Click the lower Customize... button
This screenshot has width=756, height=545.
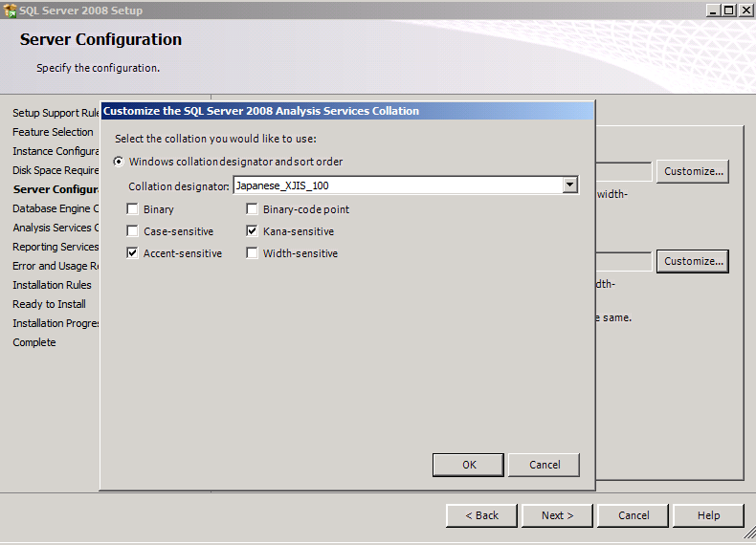click(693, 261)
